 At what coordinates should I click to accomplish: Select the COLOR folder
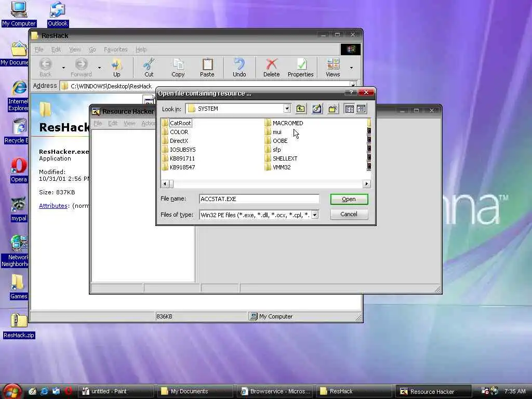175,132
